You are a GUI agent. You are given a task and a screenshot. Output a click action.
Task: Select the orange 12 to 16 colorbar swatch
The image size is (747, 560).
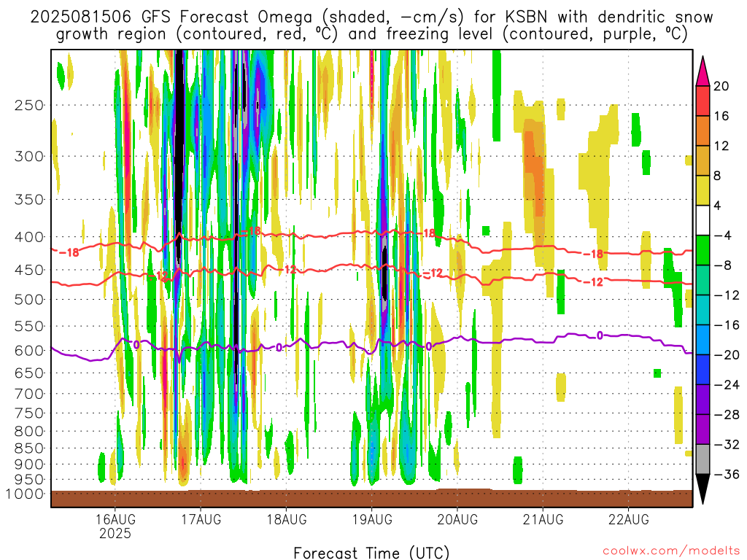703,131
